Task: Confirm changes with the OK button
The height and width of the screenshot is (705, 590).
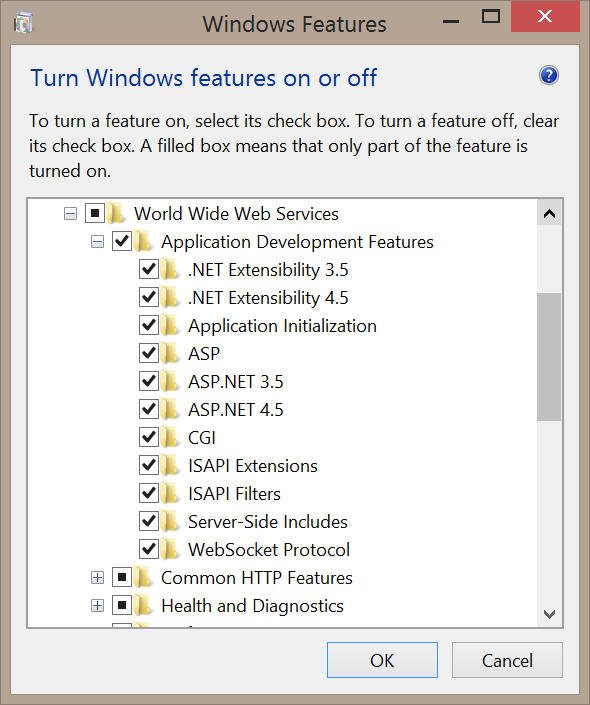Action: coord(382,660)
